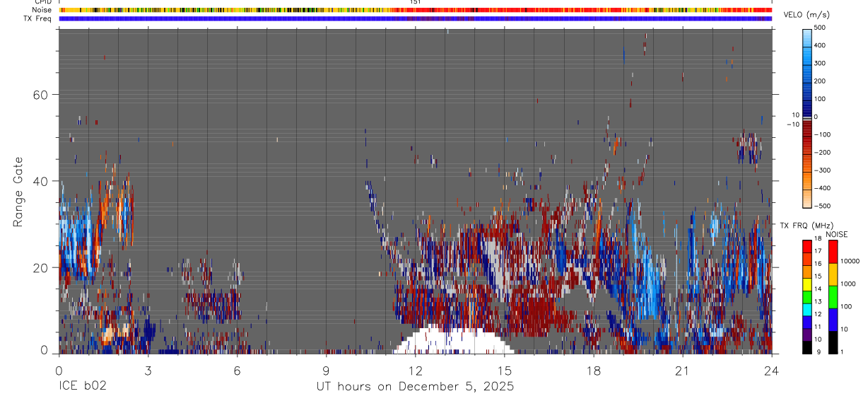Pick the green 13–14 MHz swatch in TX FRQ legend

(807, 297)
